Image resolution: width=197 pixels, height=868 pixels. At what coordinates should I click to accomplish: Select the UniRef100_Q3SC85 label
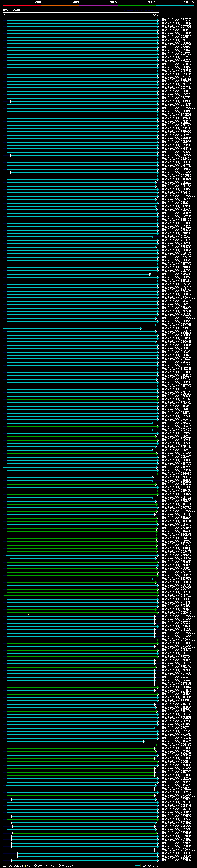coord(177,74)
